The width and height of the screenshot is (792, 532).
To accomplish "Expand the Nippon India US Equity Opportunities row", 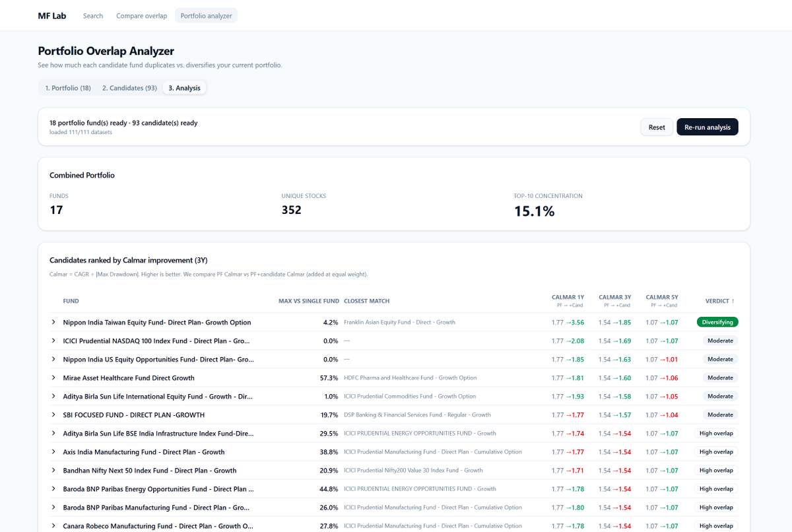I will click(x=53, y=359).
